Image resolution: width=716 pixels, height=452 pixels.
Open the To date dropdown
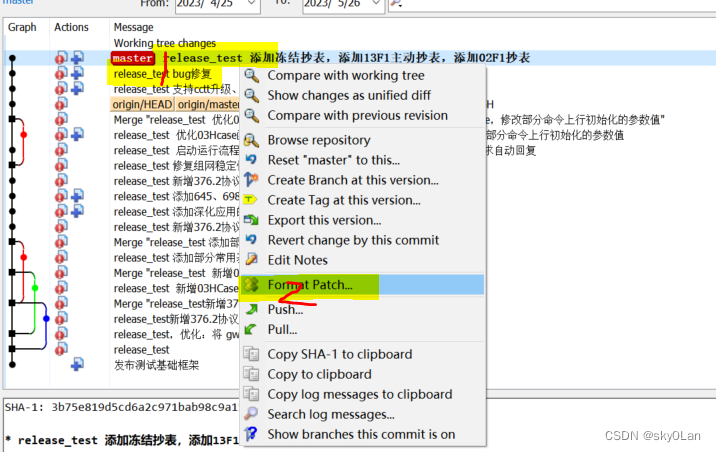pyautogui.click(x=376, y=4)
